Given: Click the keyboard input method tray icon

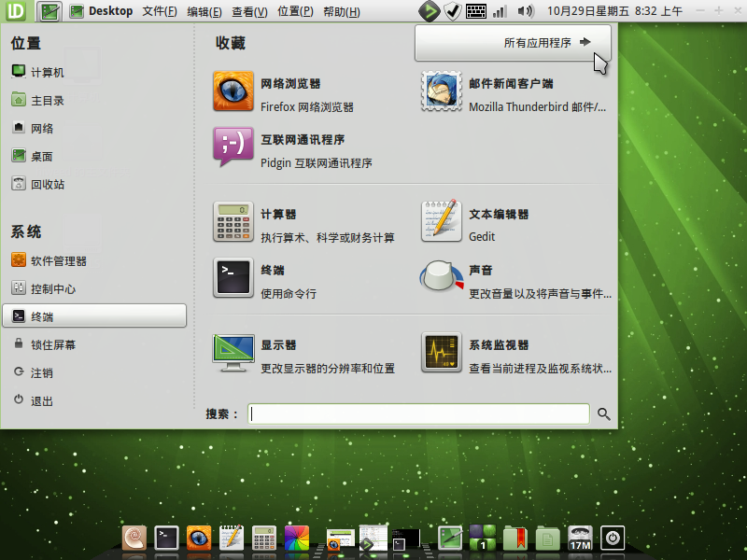Looking at the screenshot, I should (476, 11).
